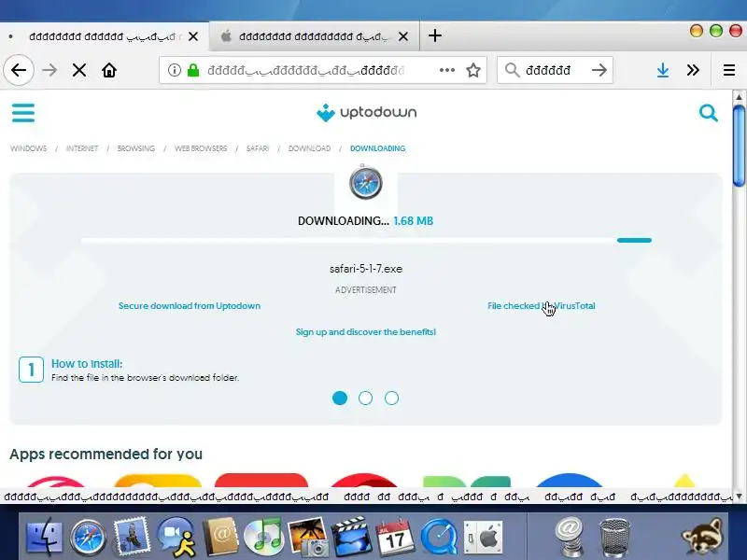Open the browser hamburger menu
This screenshot has width=747, height=560.
pyautogui.click(x=729, y=71)
